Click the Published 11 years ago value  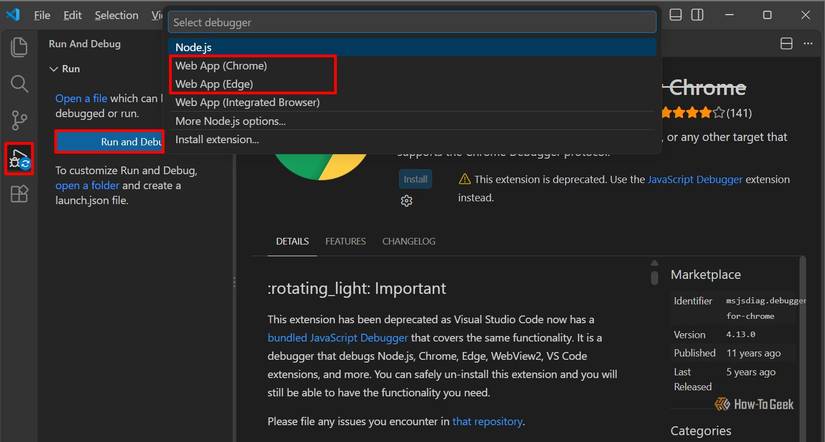[x=753, y=353]
